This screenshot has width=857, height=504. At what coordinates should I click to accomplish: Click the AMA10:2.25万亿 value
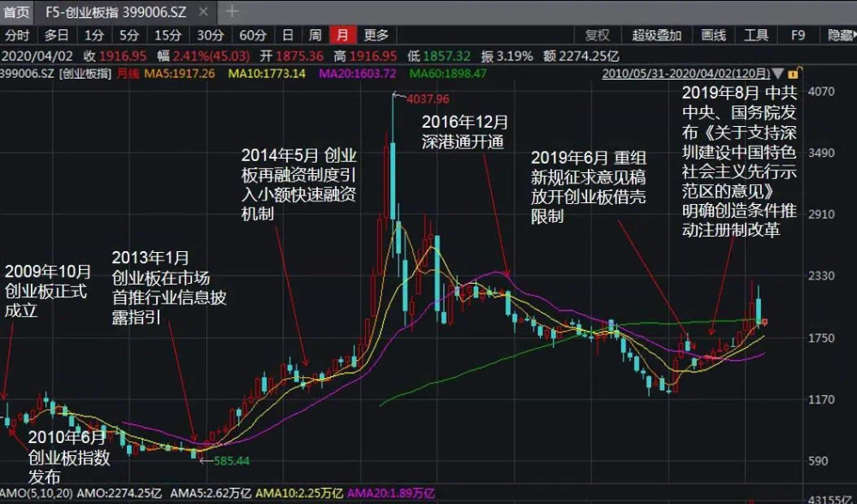click(x=299, y=493)
